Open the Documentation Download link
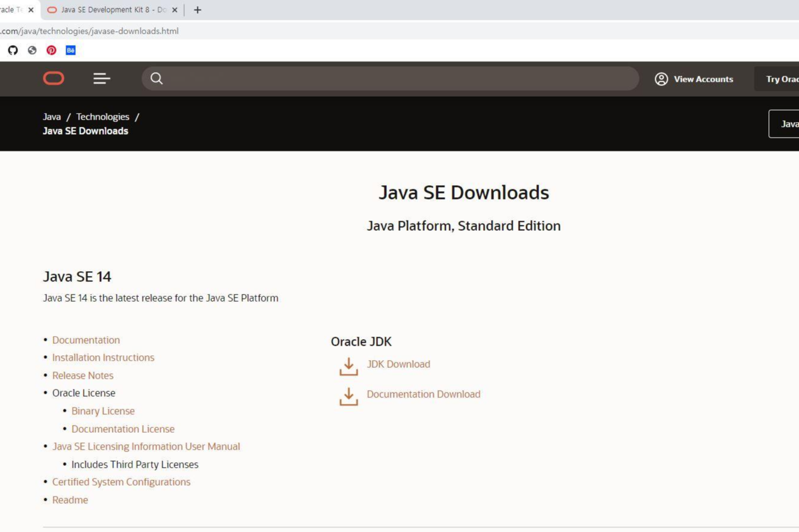 [x=424, y=394]
